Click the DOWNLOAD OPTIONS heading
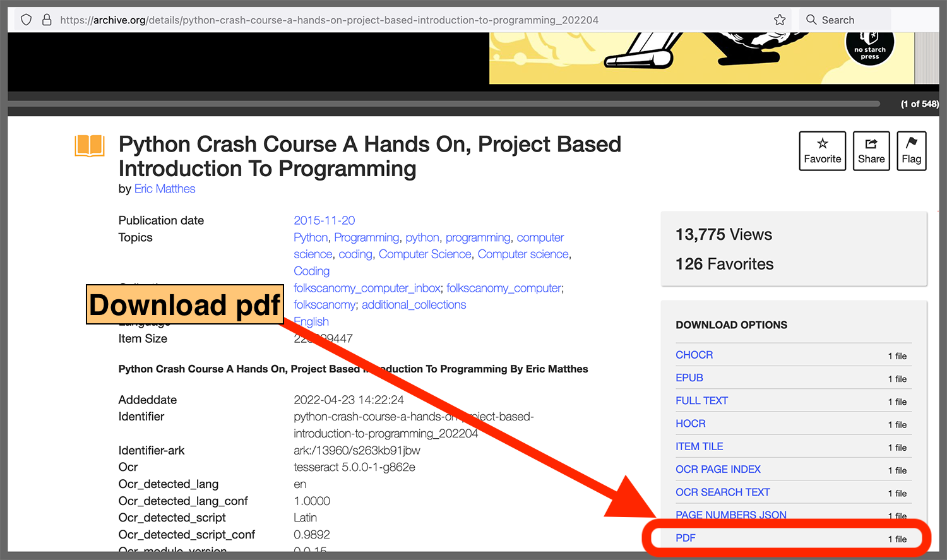Screen dimensions: 947x560 point(731,325)
